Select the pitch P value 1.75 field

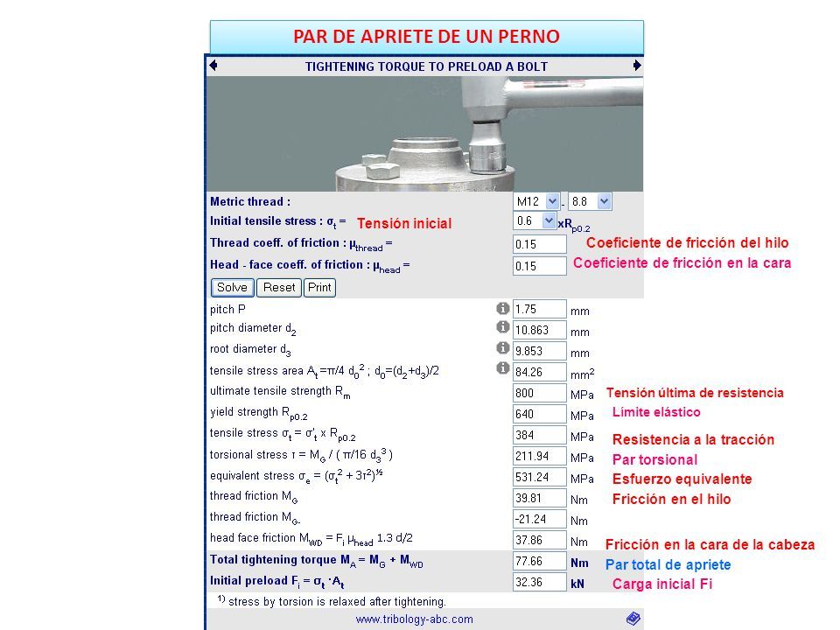540,309
